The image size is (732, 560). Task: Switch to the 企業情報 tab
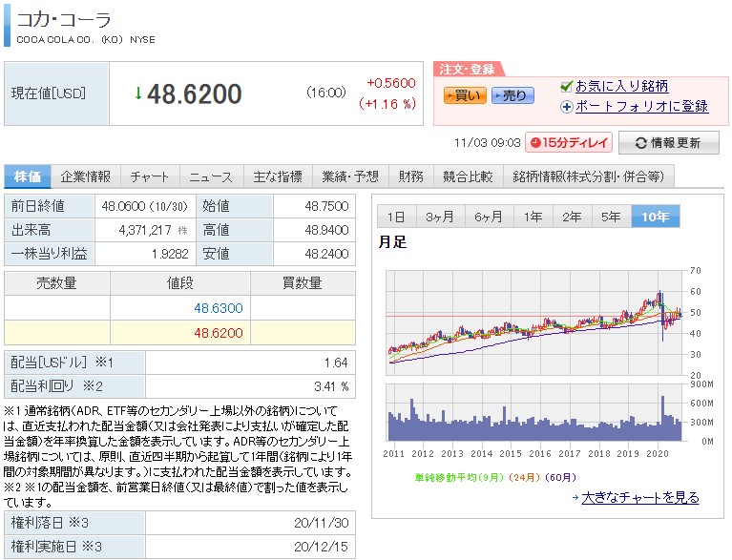pyautogui.click(x=86, y=176)
